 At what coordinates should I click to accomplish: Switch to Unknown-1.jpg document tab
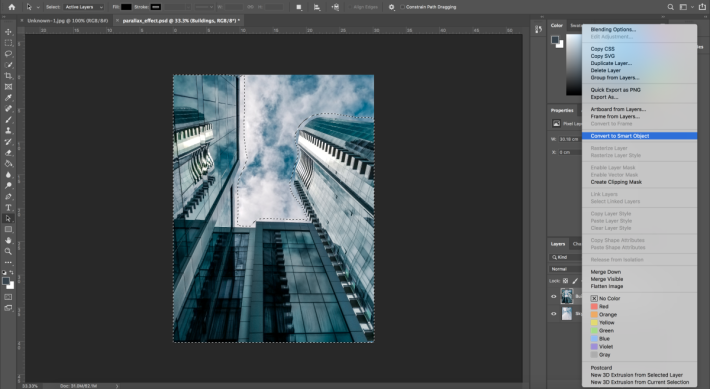pos(67,21)
